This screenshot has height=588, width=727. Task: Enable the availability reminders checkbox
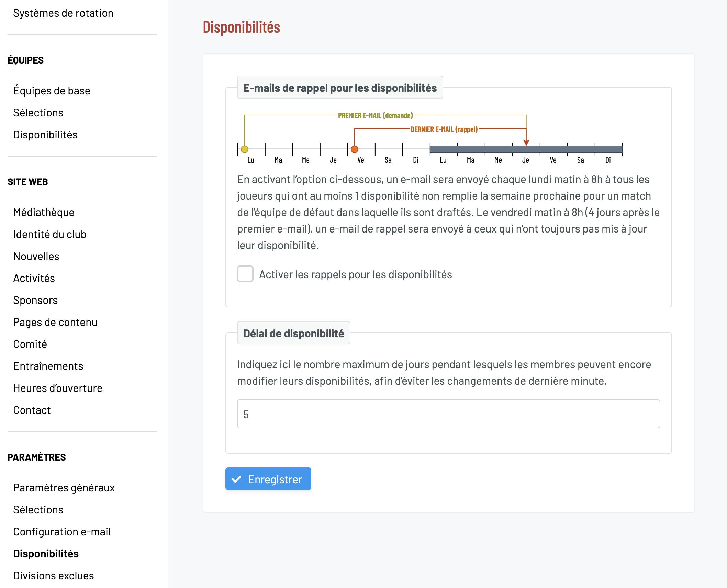[245, 274]
